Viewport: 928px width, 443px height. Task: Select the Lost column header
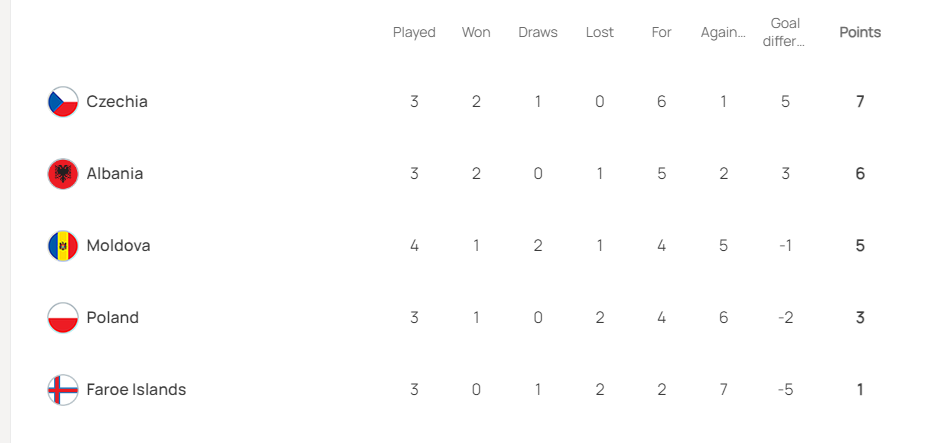click(x=600, y=33)
